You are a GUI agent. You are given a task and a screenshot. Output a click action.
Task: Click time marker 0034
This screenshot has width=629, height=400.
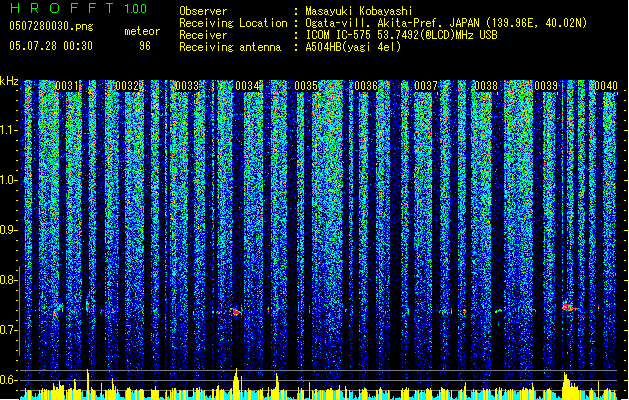[247, 86]
